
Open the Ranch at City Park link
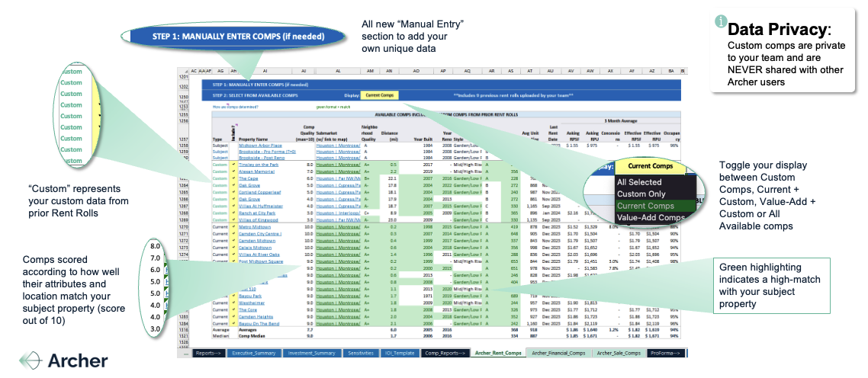[256, 213]
